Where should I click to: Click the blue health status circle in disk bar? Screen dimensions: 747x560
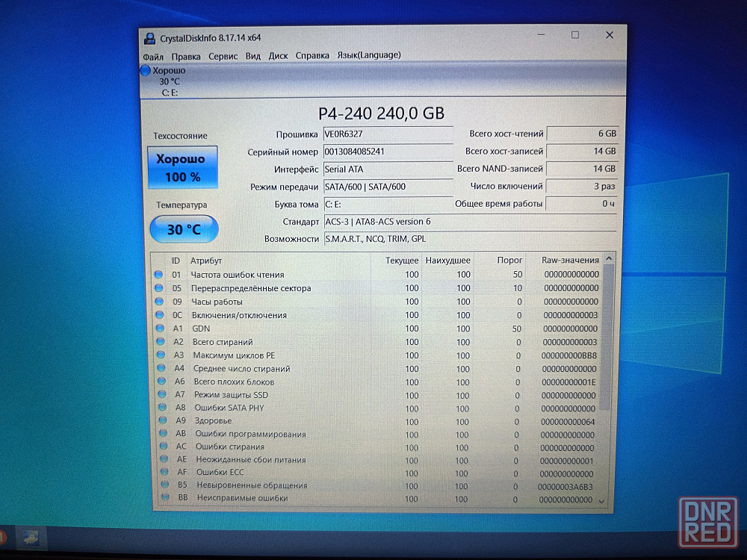[146, 70]
